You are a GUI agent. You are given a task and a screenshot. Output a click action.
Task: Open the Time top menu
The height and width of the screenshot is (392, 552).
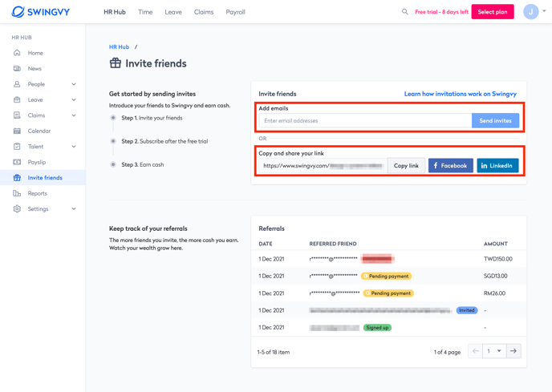click(145, 12)
